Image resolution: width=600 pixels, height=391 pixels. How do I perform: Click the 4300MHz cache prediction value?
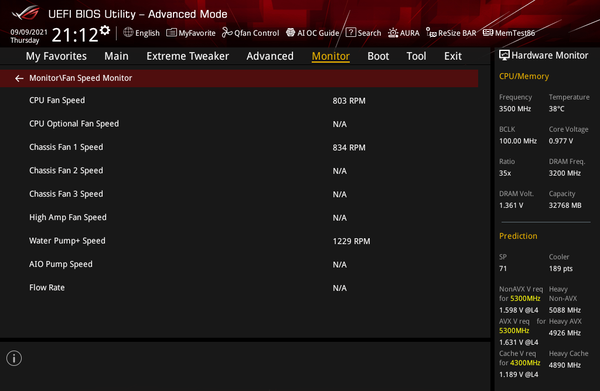(525, 363)
